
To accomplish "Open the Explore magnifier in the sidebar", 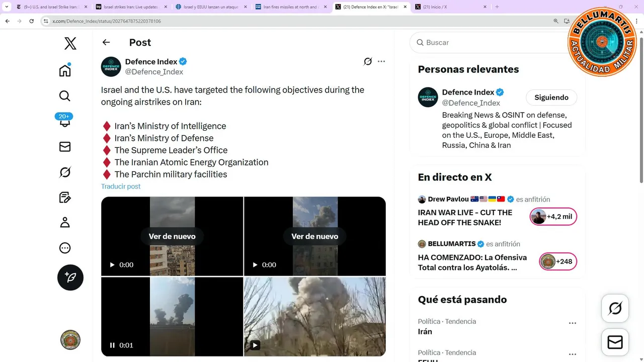I will point(65,96).
